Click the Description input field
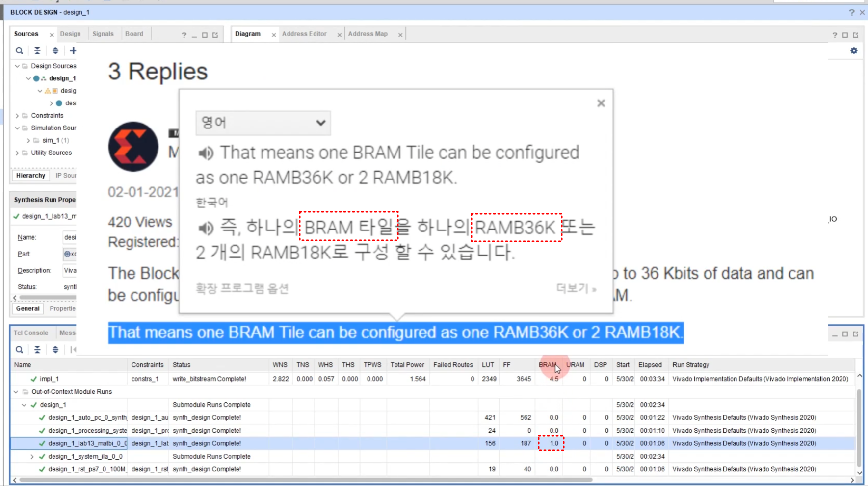This screenshot has height=486, width=868. [x=69, y=270]
